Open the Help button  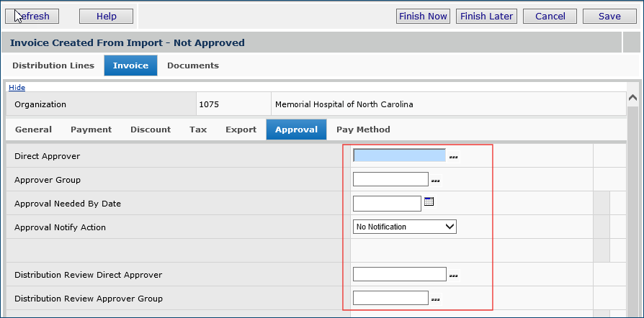(106, 17)
